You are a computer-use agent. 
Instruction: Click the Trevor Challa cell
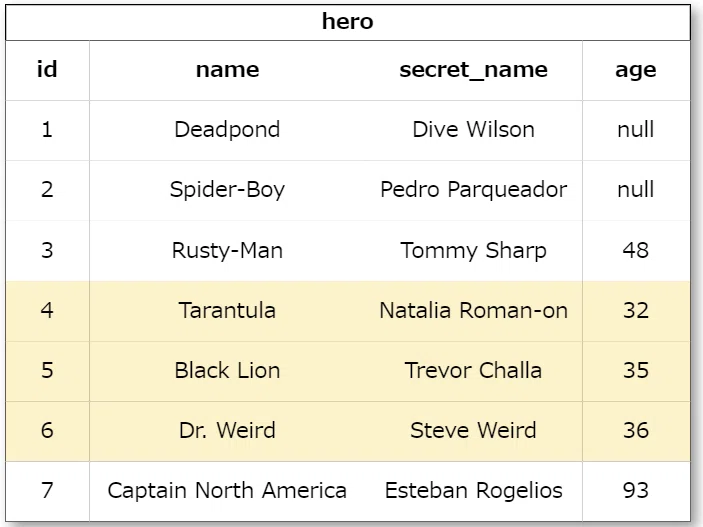[473, 370]
